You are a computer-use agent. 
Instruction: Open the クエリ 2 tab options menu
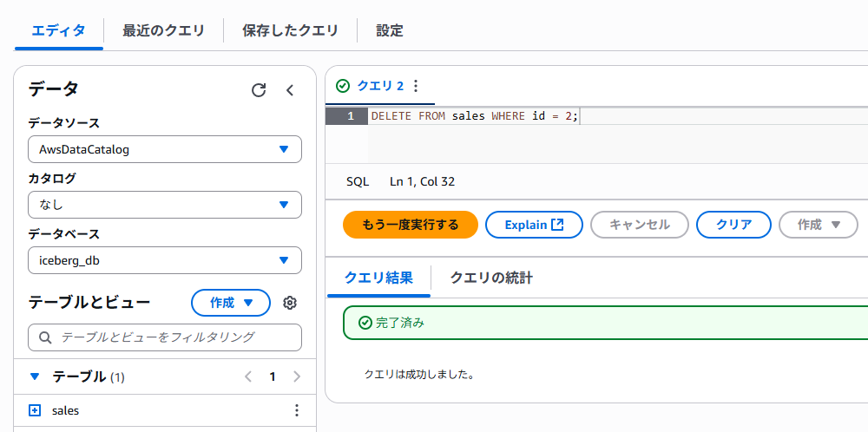coord(416,86)
